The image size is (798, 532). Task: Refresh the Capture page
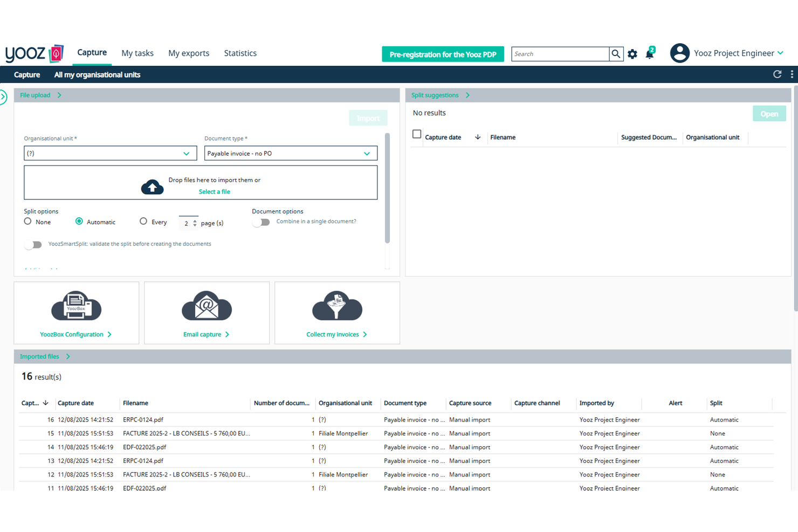pos(777,74)
